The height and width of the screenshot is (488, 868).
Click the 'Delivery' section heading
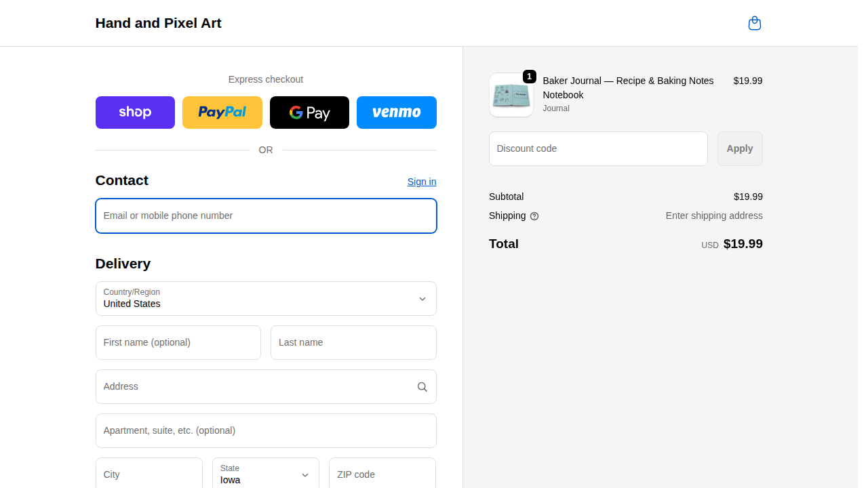(123, 264)
